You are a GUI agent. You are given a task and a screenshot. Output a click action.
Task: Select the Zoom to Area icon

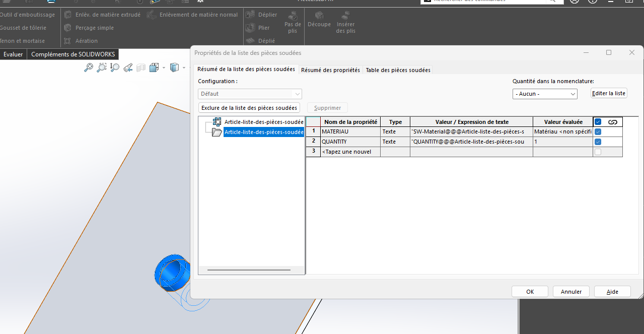102,68
